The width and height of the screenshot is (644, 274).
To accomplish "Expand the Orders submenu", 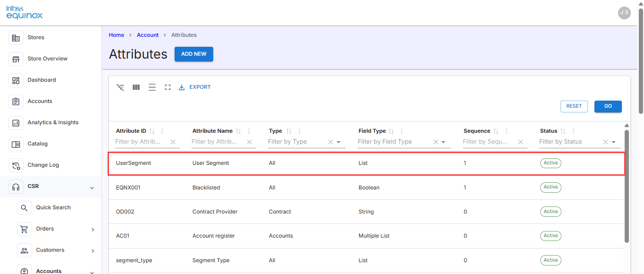I will click(x=92, y=230).
